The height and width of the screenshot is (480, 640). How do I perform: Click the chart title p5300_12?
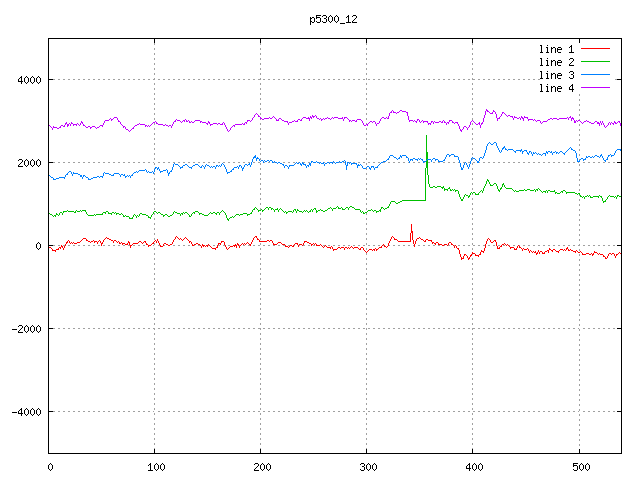(x=333, y=19)
